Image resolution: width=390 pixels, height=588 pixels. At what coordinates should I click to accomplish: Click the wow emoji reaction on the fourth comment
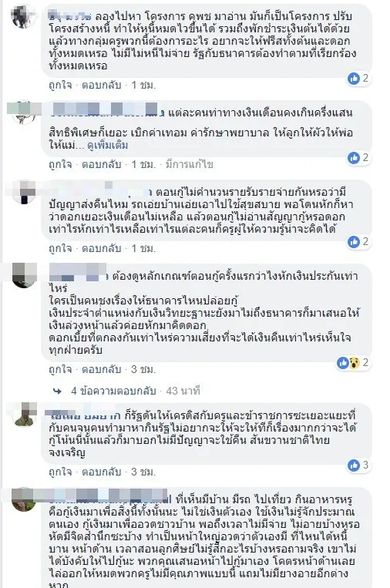tap(354, 363)
